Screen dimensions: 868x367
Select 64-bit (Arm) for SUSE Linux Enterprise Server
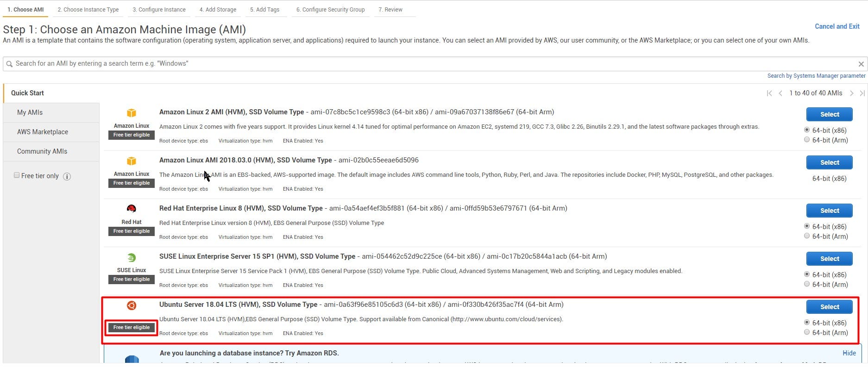point(807,284)
